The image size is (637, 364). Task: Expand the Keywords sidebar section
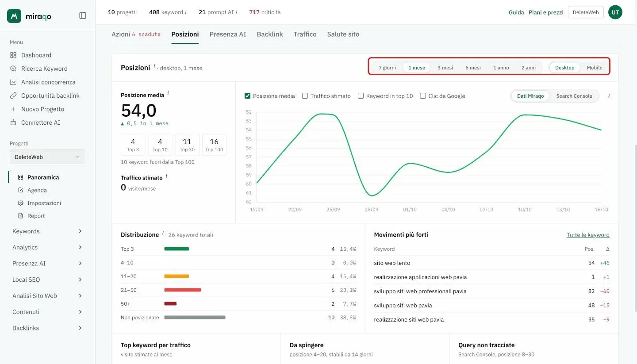click(47, 231)
